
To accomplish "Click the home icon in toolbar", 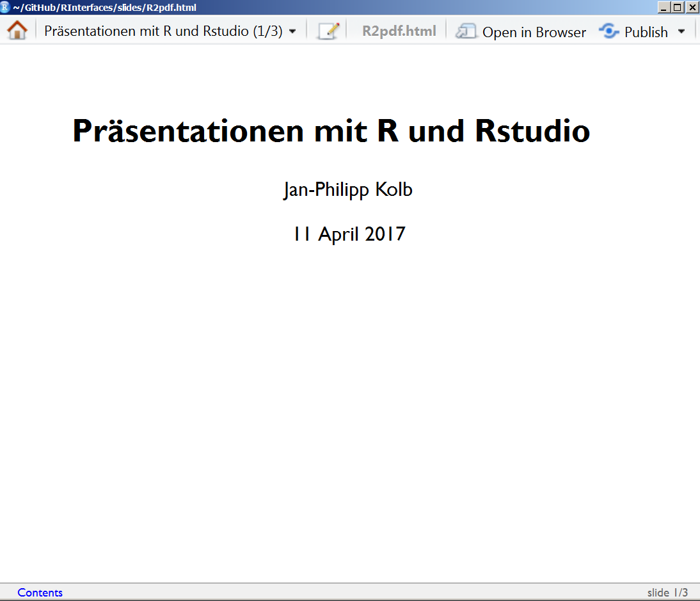I will [17, 31].
